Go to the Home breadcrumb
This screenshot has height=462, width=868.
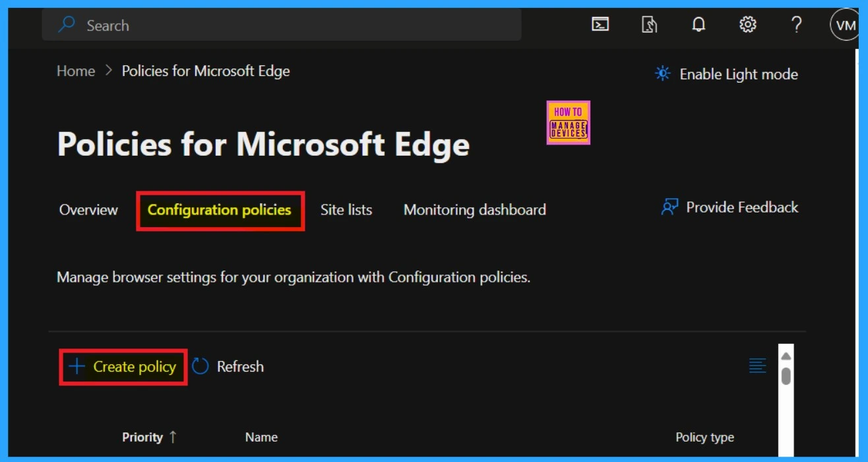(x=76, y=71)
